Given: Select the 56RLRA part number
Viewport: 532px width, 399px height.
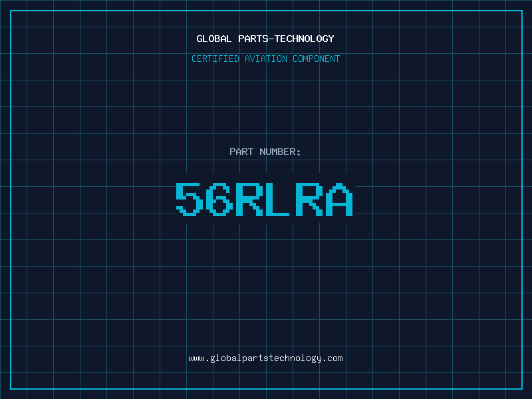Looking at the screenshot, I should [264, 199].
